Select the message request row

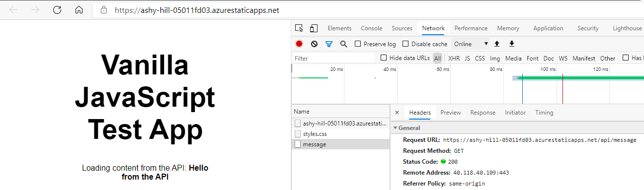[x=340, y=144]
